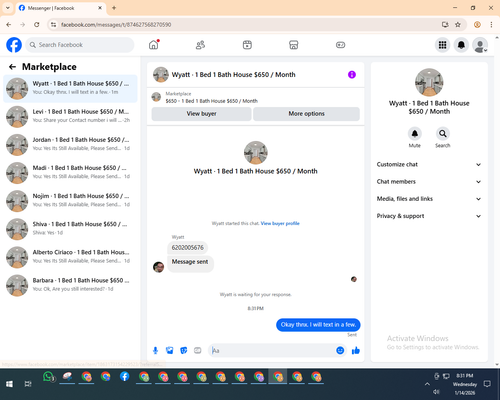The height and width of the screenshot is (400, 500).
Task: Click the Search magnifier in chat panel
Action: pos(443,134)
